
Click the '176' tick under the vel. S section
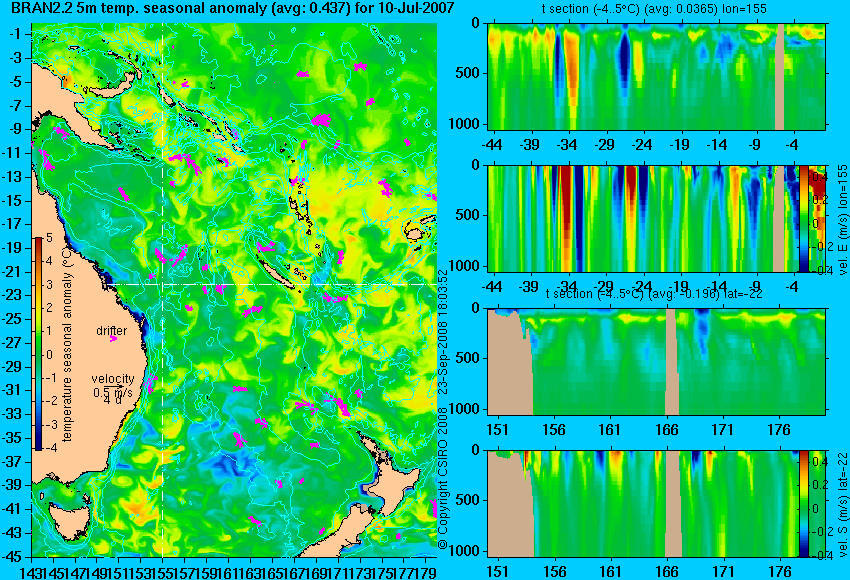(780, 572)
